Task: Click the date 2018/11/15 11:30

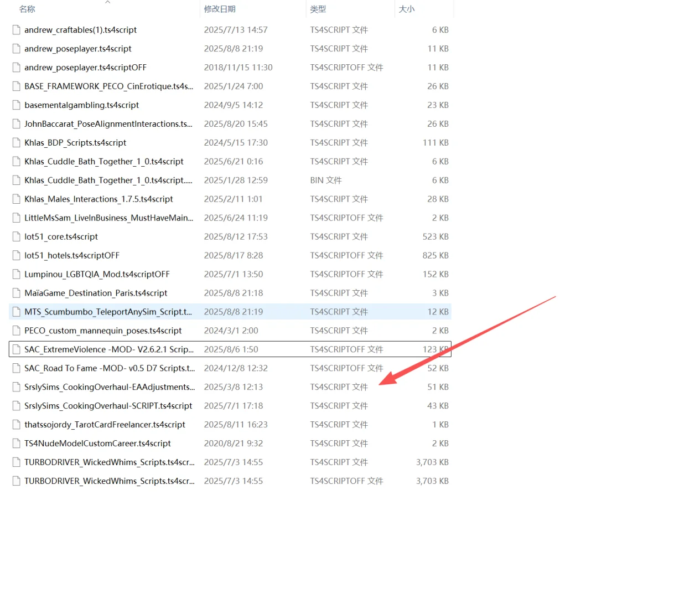Action: [x=238, y=68]
